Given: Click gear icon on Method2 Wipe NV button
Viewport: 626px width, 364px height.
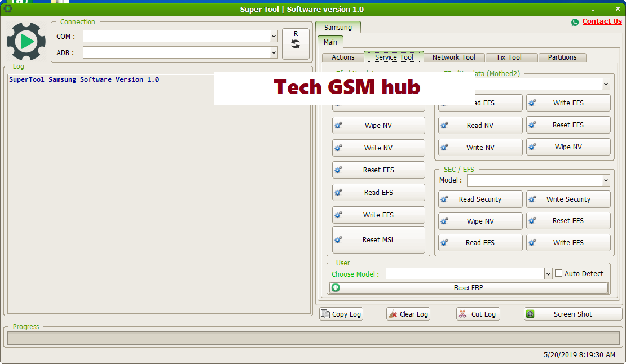Looking at the screenshot, I should [x=532, y=147].
